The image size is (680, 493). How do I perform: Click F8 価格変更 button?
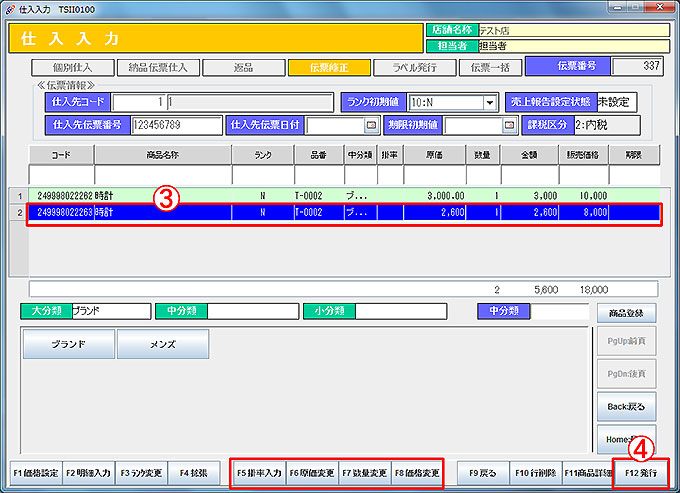(416, 471)
